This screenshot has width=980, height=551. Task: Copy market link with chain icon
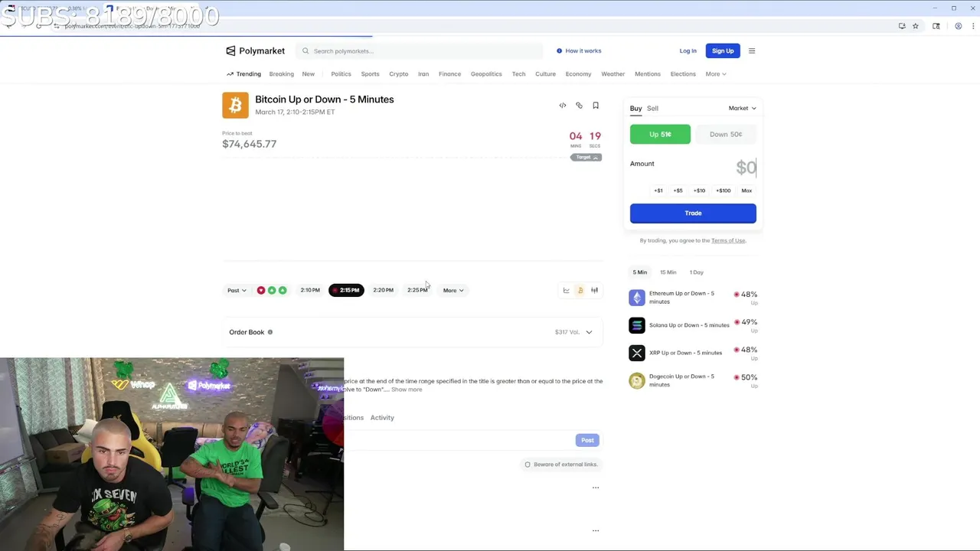pos(579,106)
